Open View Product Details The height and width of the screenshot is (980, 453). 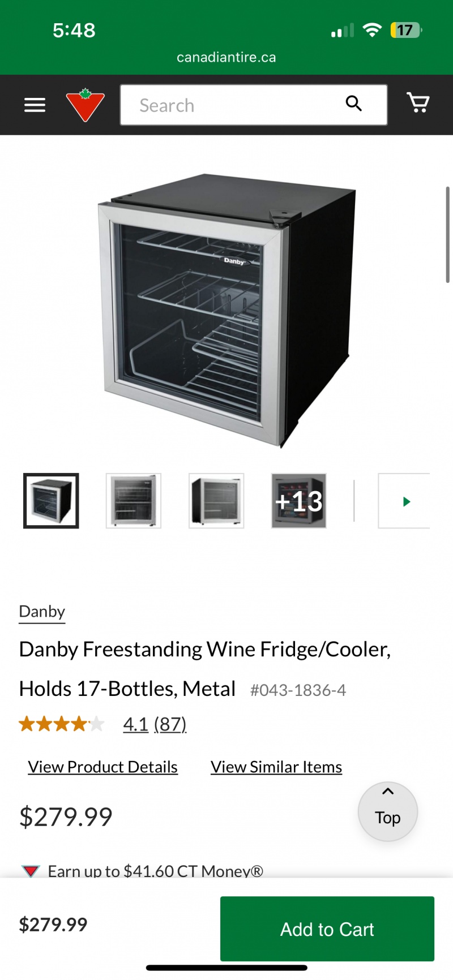pyautogui.click(x=103, y=767)
